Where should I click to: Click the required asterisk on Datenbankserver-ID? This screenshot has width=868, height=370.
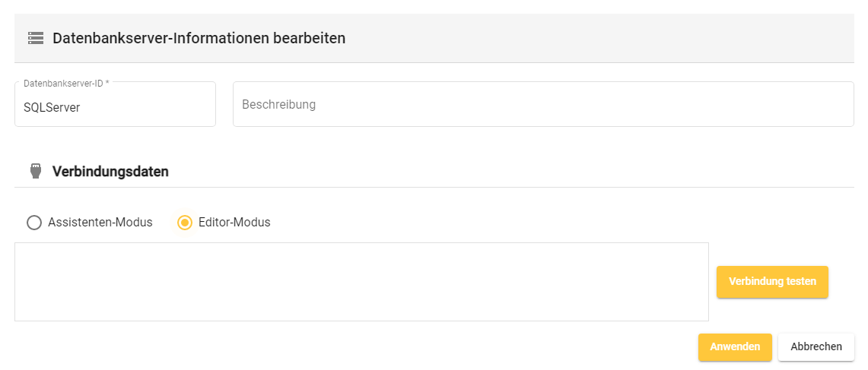click(107, 83)
